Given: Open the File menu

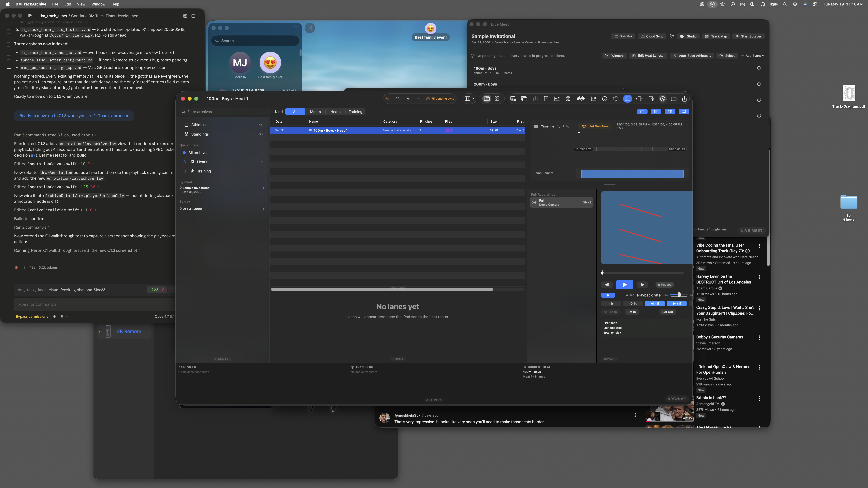Looking at the screenshot, I should coord(55,4).
